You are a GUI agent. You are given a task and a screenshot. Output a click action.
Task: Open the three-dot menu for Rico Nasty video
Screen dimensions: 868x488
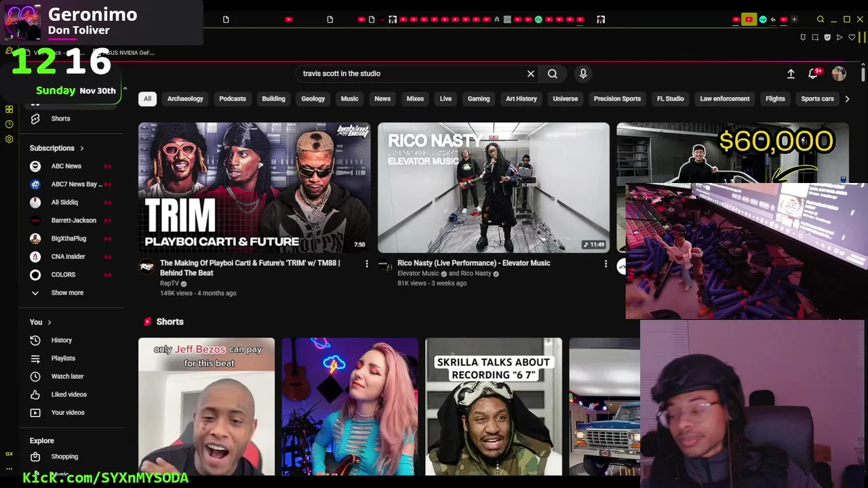[x=606, y=264]
